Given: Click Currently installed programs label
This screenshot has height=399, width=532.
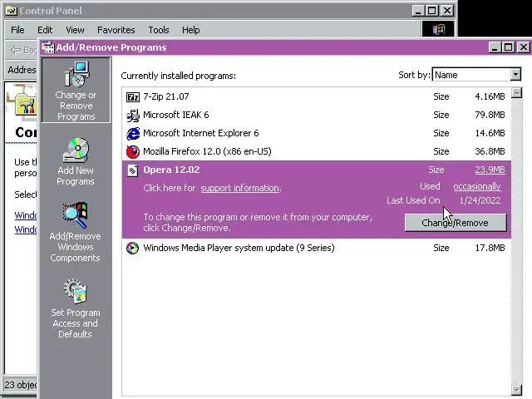Looking at the screenshot, I should 178,76.
